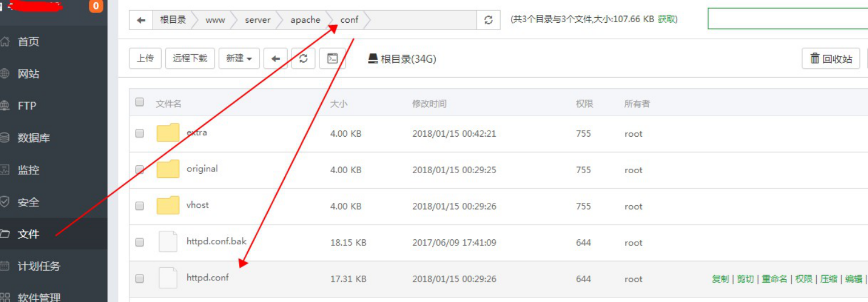The width and height of the screenshot is (868, 302).
Task: Open the 回收站 recycle bin
Action: click(x=831, y=59)
